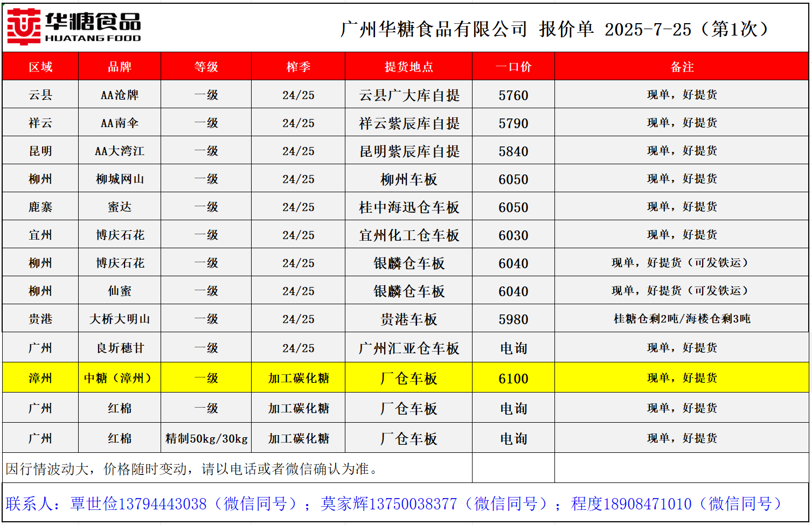Click the 昆明紫辰库自提 pickup location cell
Screen dimensions: 812x525
(x=409, y=151)
